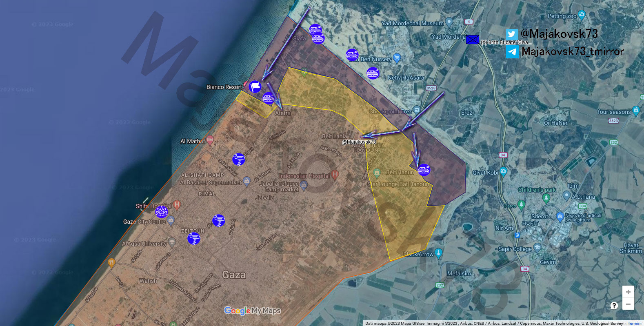Open the Black Arrow monument pin

pos(438,253)
